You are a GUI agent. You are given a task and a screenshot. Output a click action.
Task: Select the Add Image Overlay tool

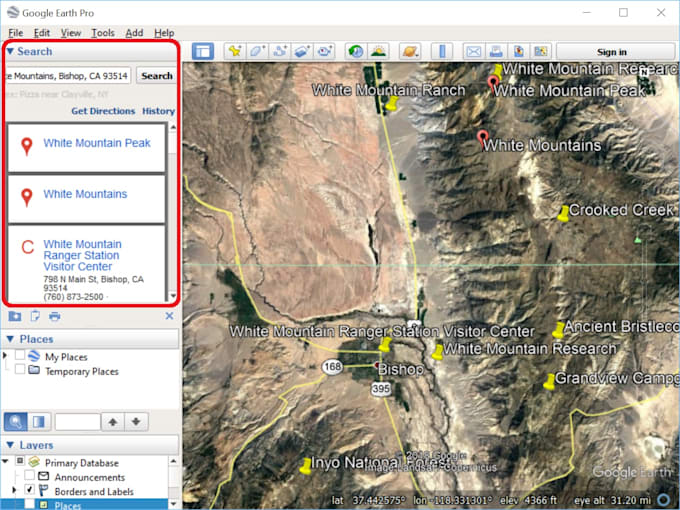[x=302, y=52]
